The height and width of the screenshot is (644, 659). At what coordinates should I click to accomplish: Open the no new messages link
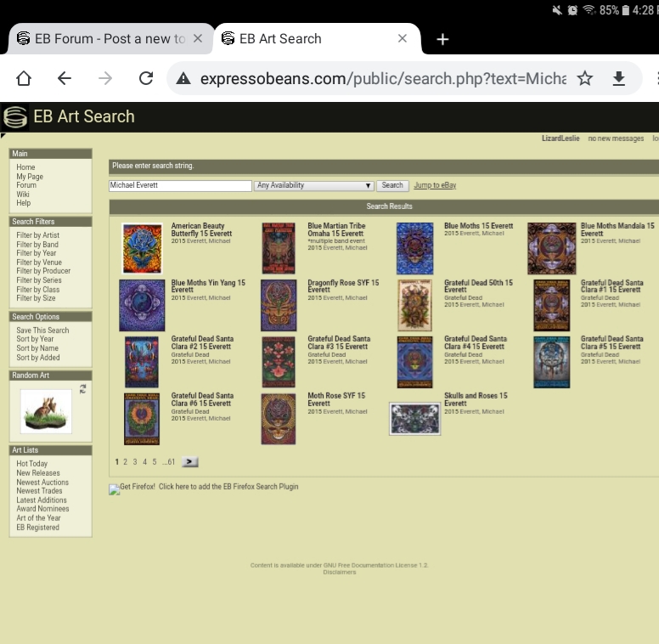[616, 138]
